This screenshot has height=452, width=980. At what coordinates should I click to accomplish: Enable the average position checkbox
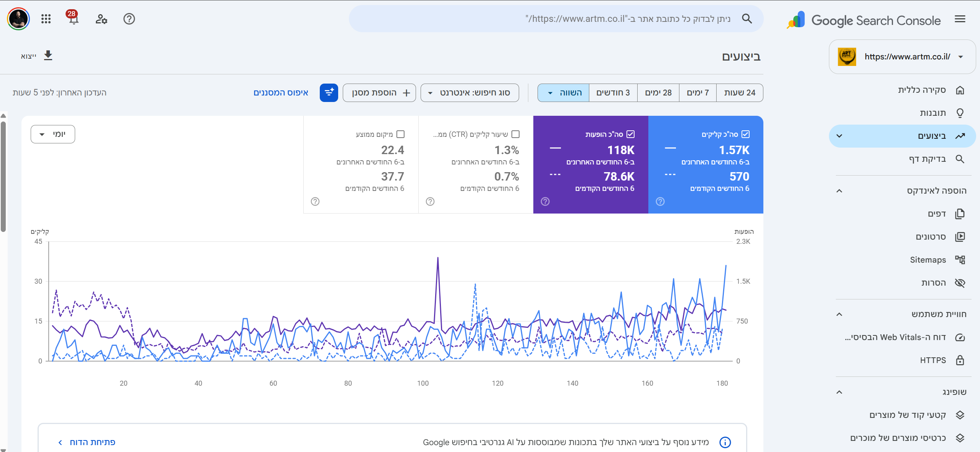point(401,134)
